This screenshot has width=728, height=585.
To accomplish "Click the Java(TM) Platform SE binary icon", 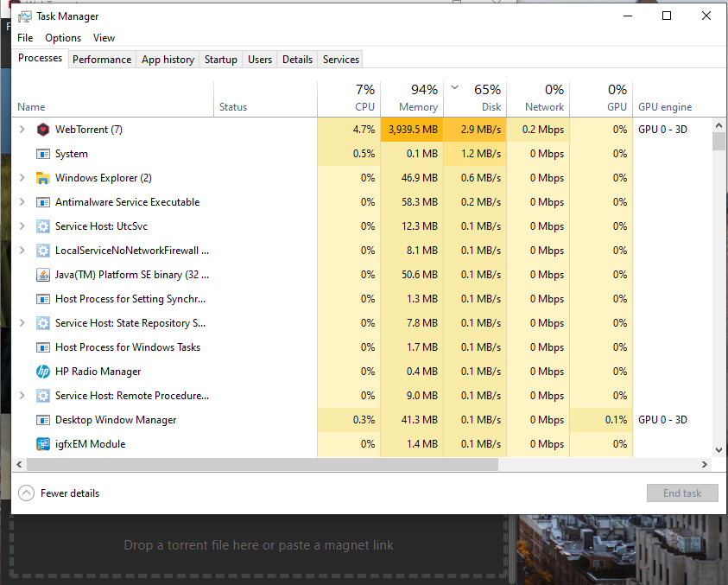I will pos(42,275).
